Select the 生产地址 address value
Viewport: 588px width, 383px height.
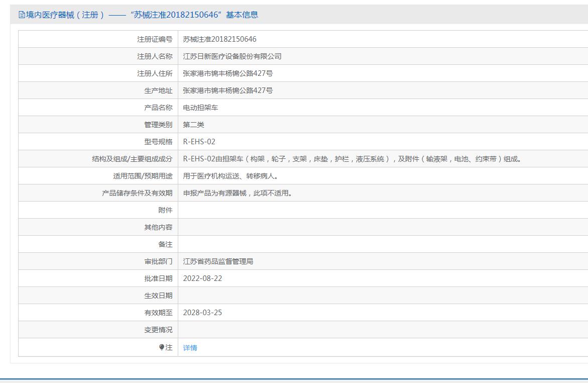pos(227,90)
